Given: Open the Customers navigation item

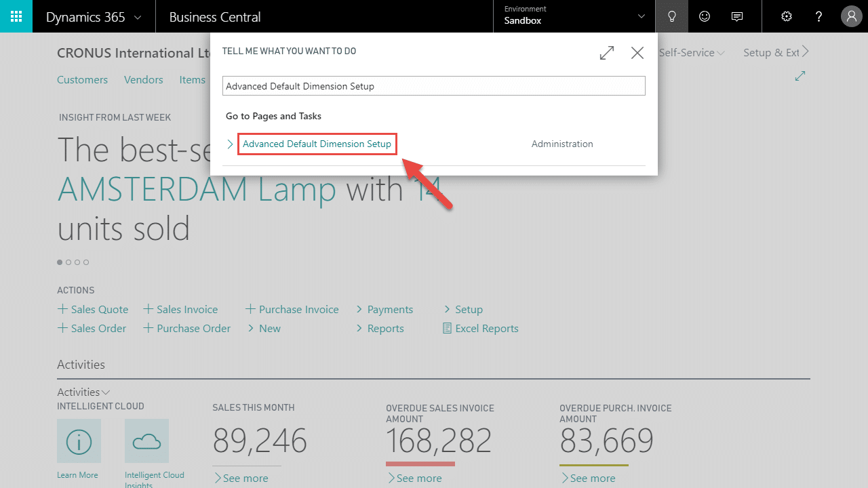Looking at the screenshot, I should pos(82,79).
